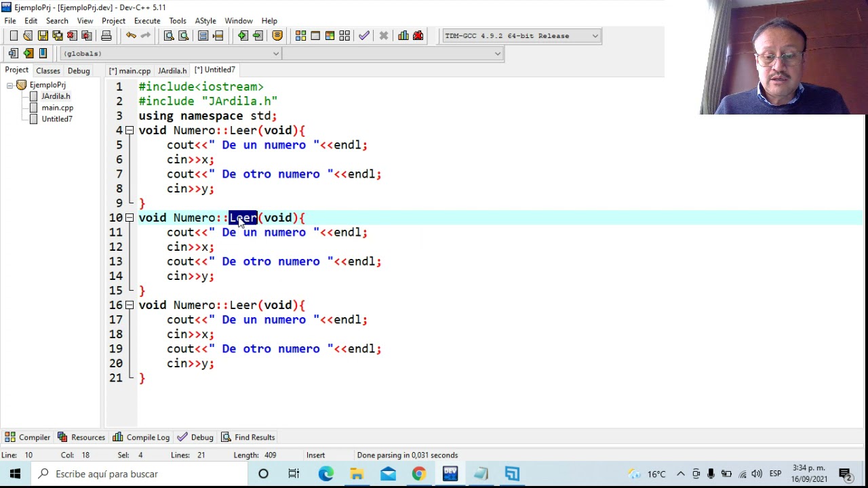Open the Window menu
The height and width of the screenshot is (488, 868).
(239, 21)
